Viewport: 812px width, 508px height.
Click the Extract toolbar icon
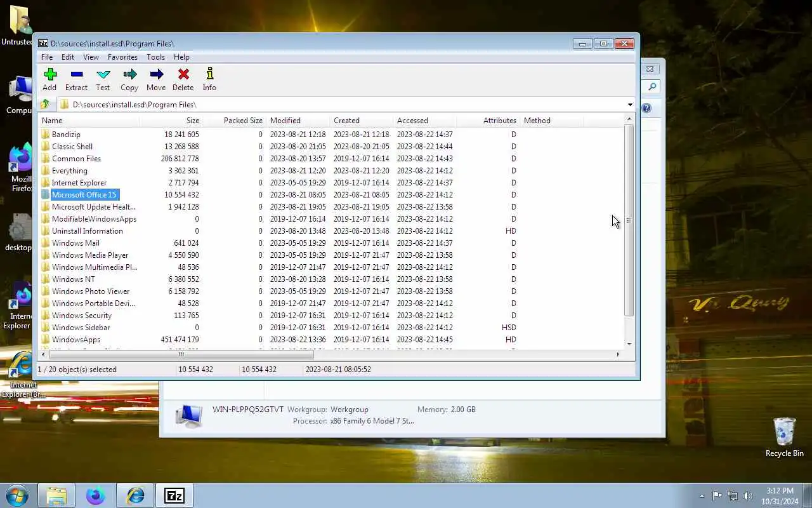pyautogui.click(x=77, y=74)
